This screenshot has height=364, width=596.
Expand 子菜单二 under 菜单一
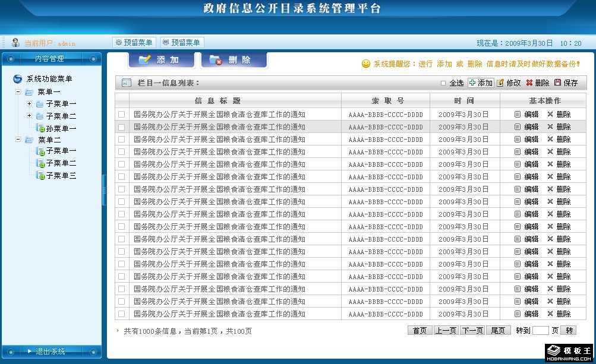(x=29, y=116)
